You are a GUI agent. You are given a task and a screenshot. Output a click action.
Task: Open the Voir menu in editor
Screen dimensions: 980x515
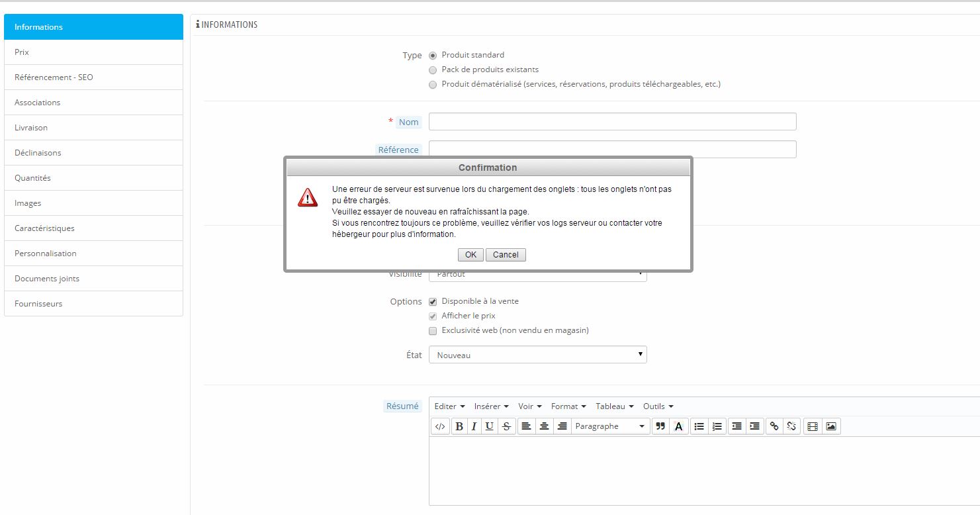point(529,406)
